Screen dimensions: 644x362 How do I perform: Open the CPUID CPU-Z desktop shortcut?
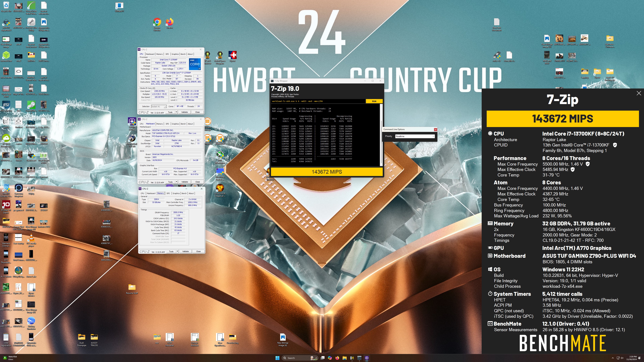click(132, 124)
